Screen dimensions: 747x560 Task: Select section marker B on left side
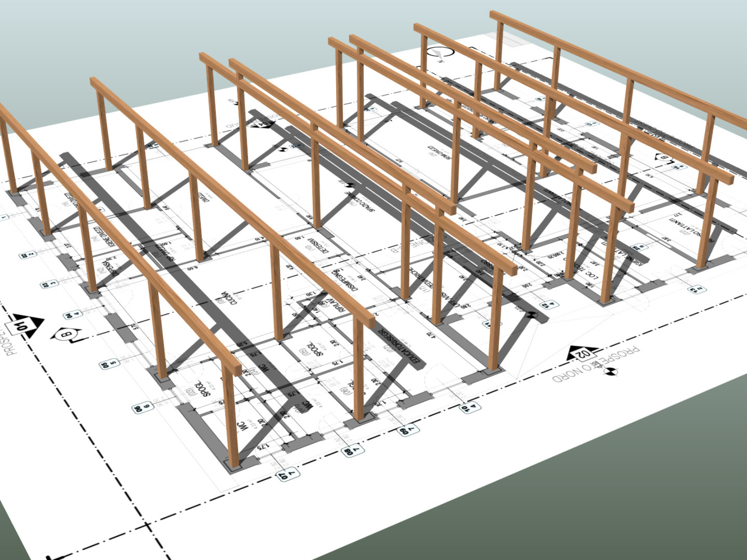(x=67, y=335)
